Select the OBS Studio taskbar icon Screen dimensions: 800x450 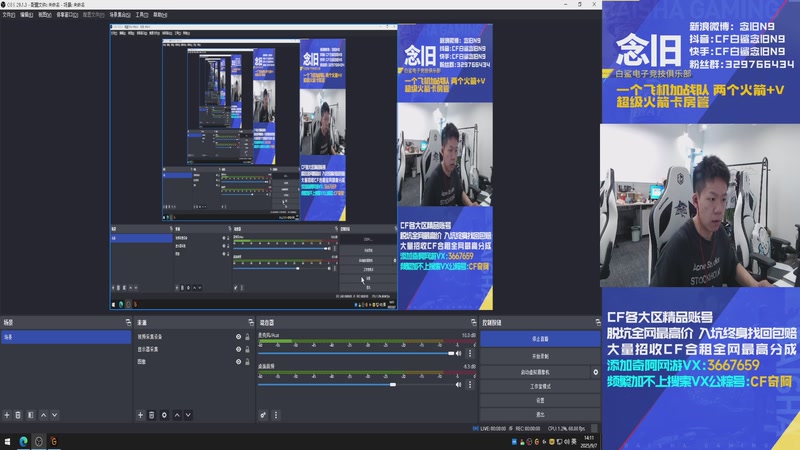point(39,441)
